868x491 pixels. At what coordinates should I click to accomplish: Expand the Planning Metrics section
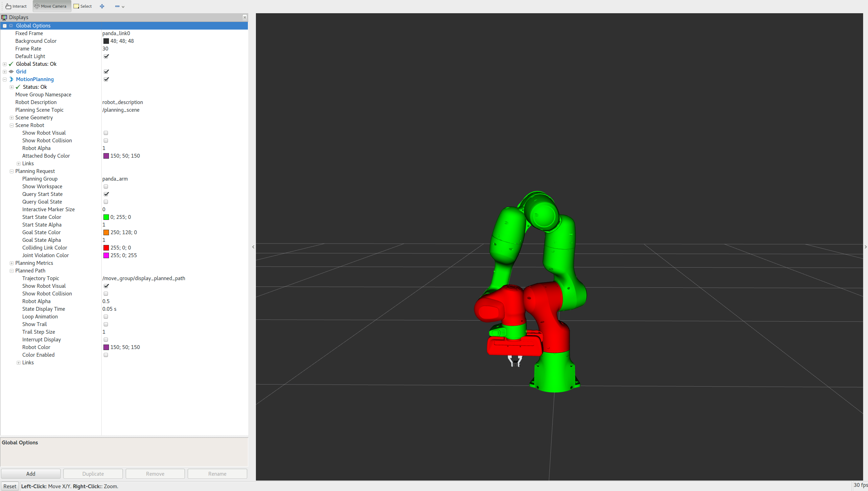pyautogui.click(x=11, y=263)
